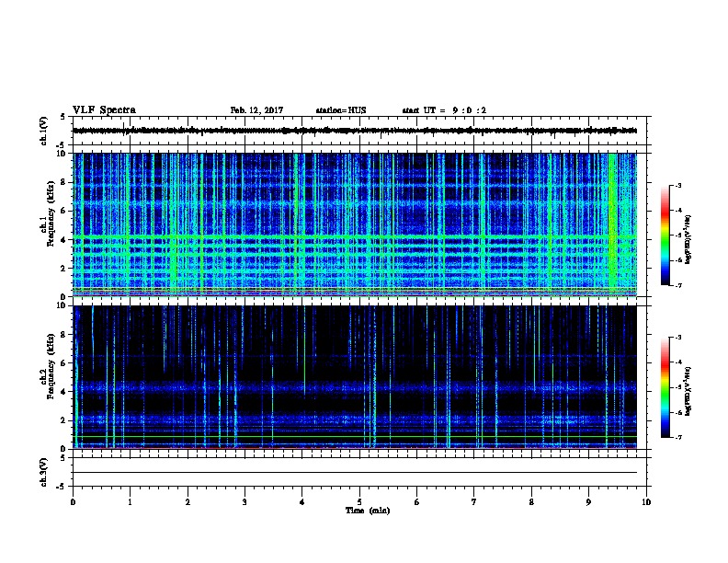Click the 'station=HUS' label

click(x=341, y=110)
